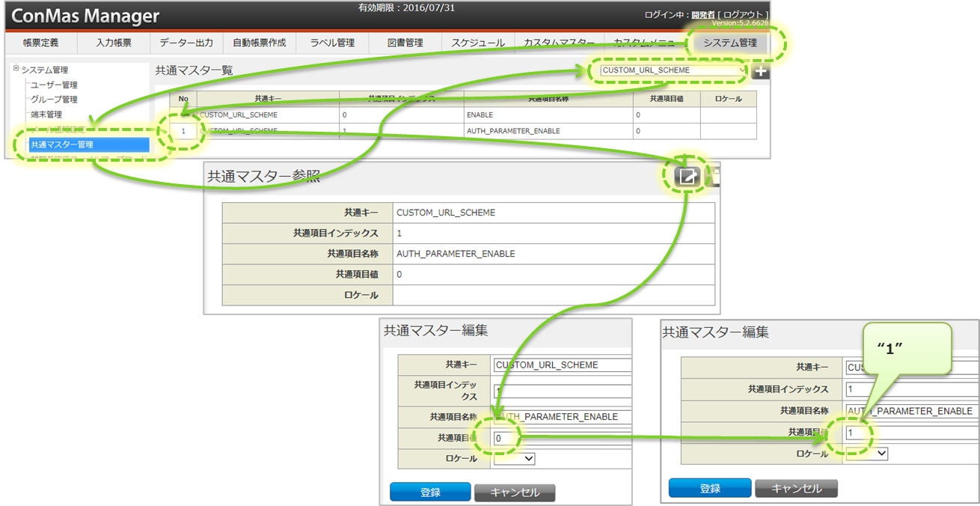Open the ロケール dropdown where 共通項目値 is 0
This screenshot has height=506, width=980.
coord(515,459)
